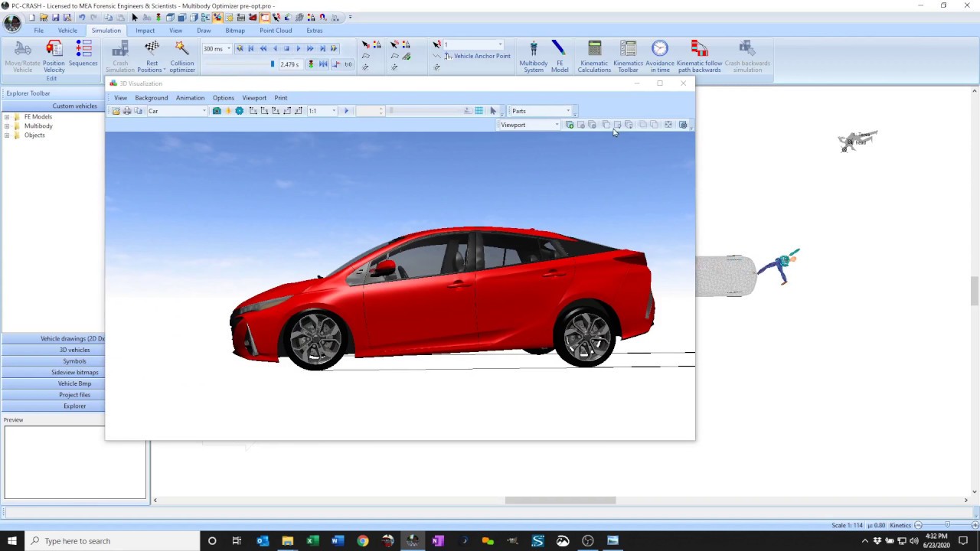Open the Vehicle Anchor Point number dropdown
980x551 pixels.
pos(500,44)
